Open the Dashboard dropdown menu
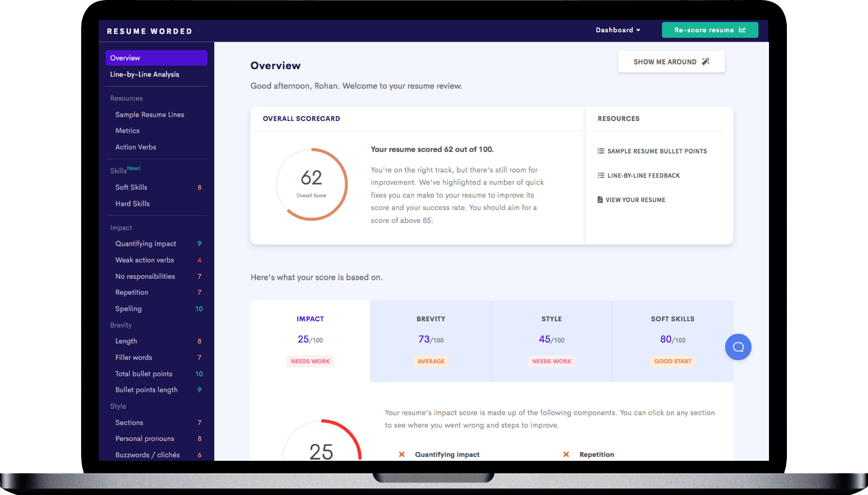The image size is (868, 495). (x=618, y=30)
